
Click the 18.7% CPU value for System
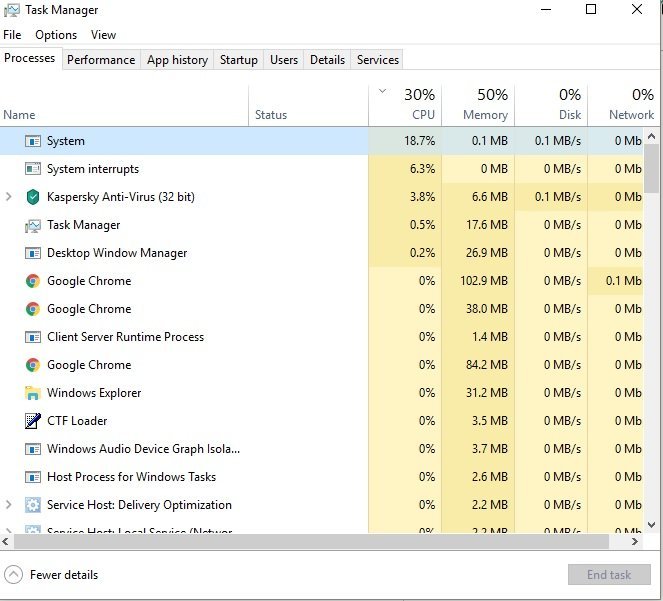(x=419, y=141)
